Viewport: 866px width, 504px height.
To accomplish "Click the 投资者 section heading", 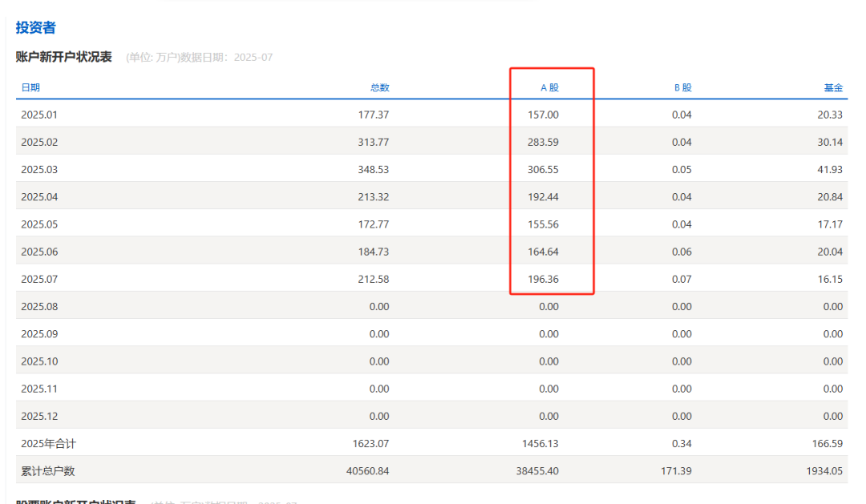I will (35, 27).
